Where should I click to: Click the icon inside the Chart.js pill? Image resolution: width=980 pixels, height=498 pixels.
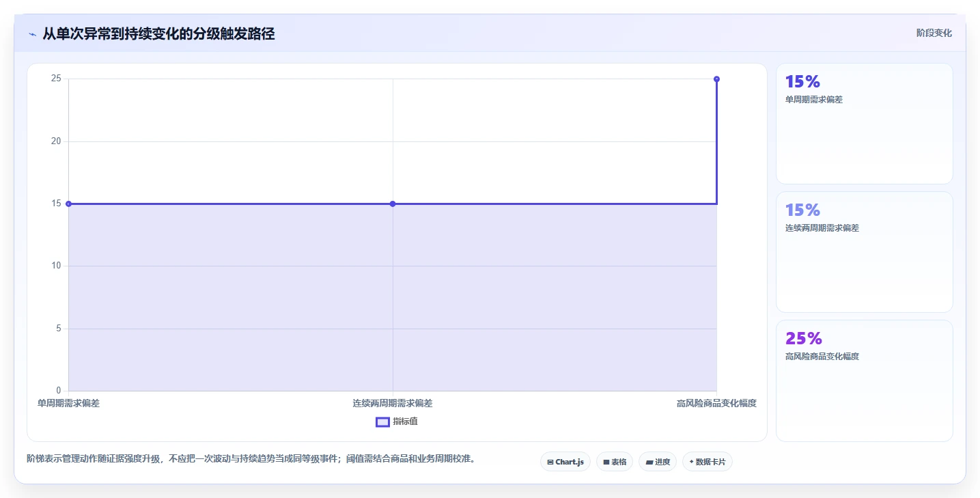pos(550,462)
